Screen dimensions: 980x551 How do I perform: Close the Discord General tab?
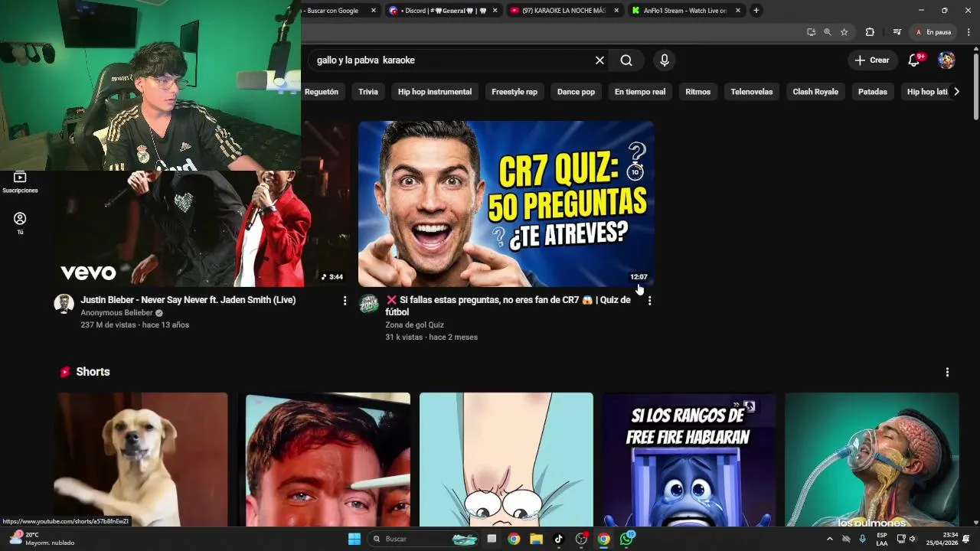(x=495, y=11)
